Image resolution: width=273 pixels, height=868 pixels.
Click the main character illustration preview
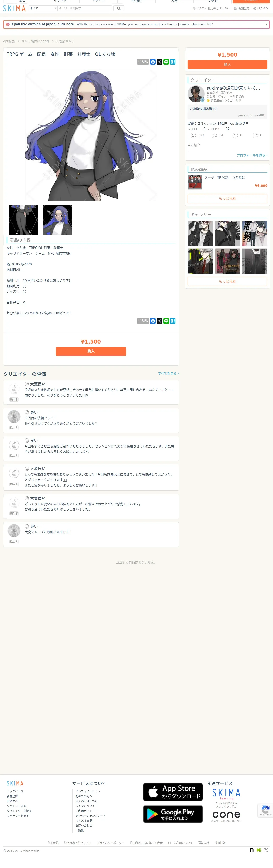click(x=91, y=135)
